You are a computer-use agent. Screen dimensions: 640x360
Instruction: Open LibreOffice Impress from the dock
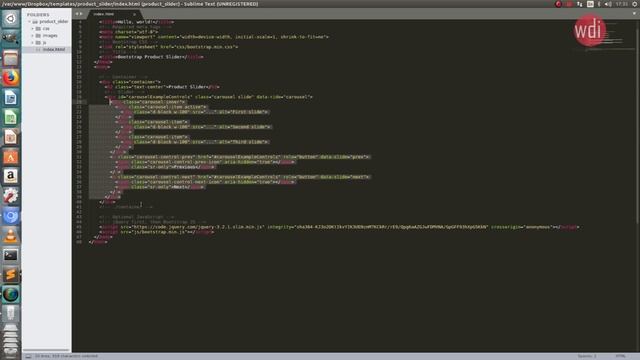pos(11,137)
